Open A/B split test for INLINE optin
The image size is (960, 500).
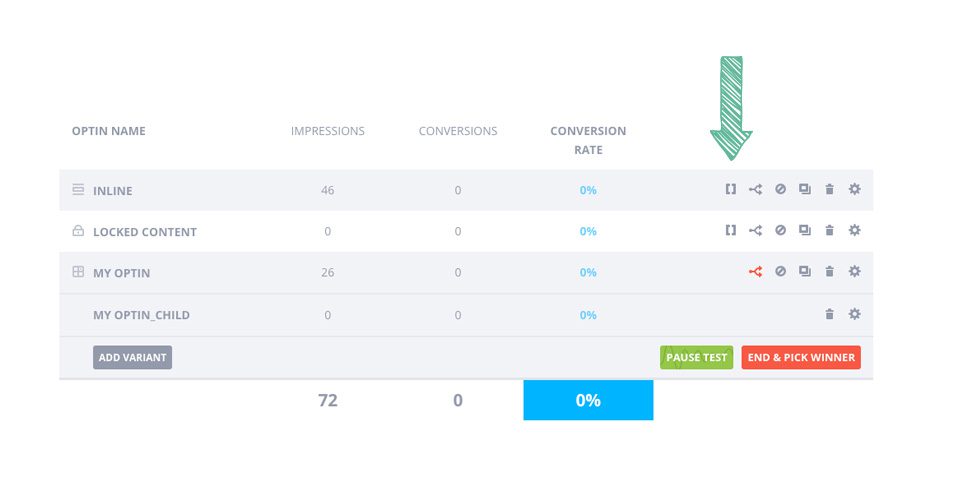tap(755, 190)
